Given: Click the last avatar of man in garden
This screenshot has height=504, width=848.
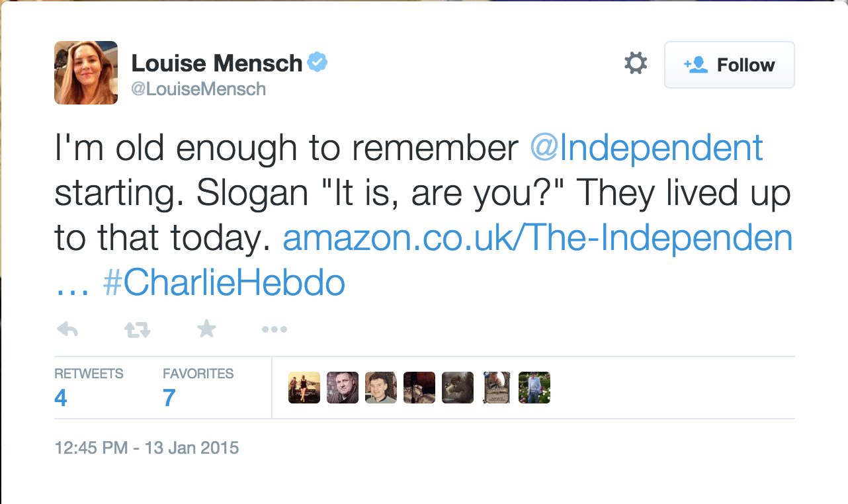Looking at the screenshot, I should click(x=534, y=388).
